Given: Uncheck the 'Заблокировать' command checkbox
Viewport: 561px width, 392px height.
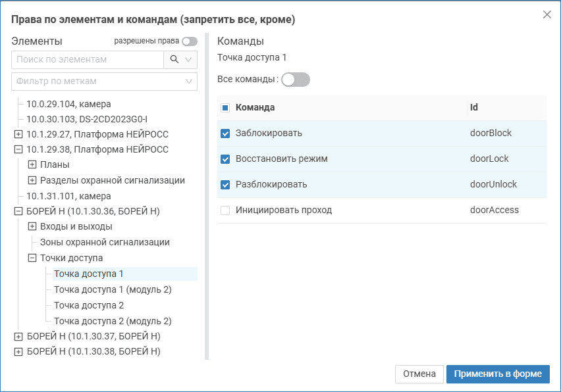Looking at the screenshot, I should [225, 134].
